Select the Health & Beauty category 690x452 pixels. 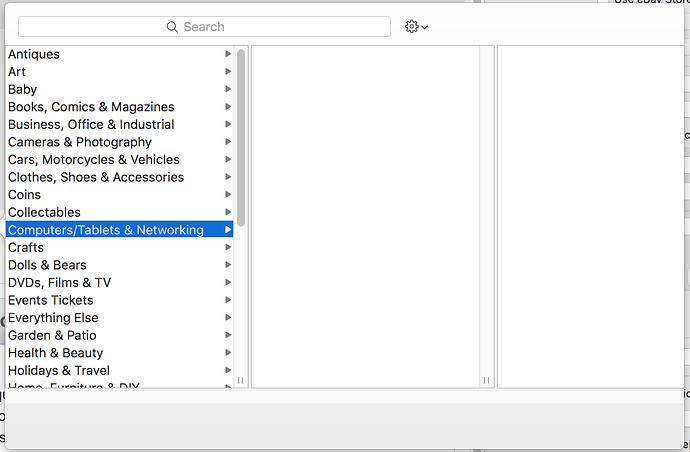(x=119, y=353)
